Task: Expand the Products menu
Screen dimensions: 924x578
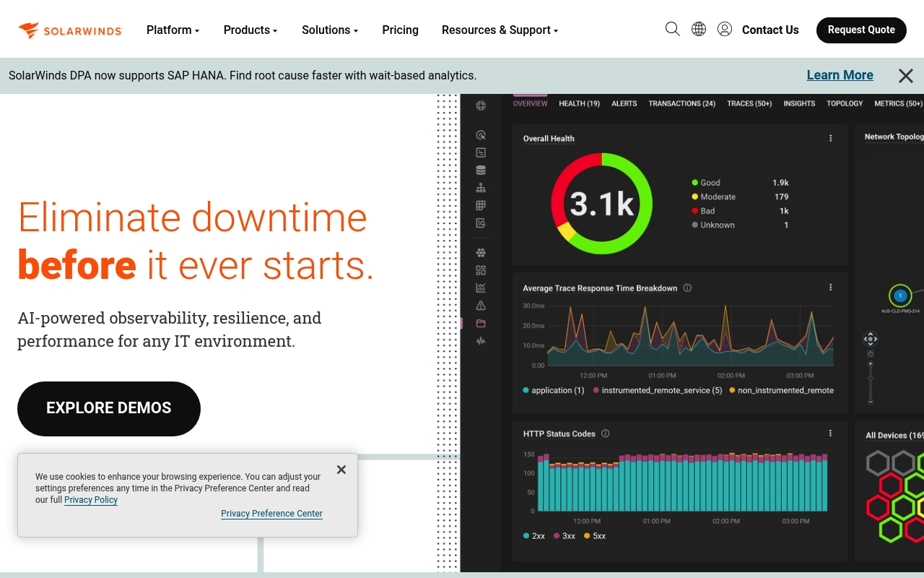Action: pyautogui.click(x=250, y=30)
